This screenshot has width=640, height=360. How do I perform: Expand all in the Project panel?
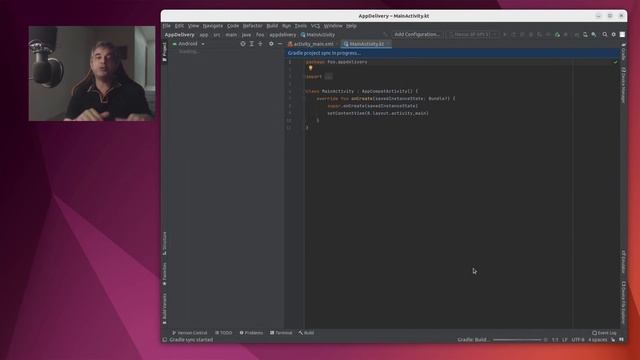(251, 44)
